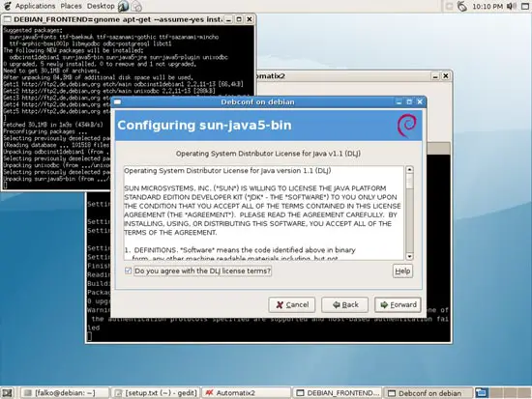
Task: Click 'Suggested packages:' line in terminal
Action: click(x=33, y=30)
